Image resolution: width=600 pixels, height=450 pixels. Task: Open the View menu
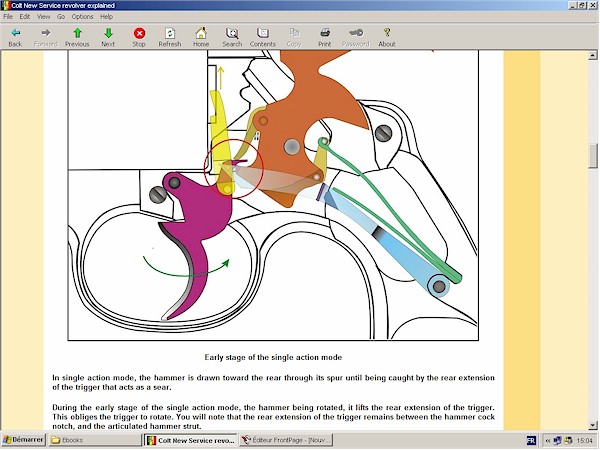[x=43, y=16]
